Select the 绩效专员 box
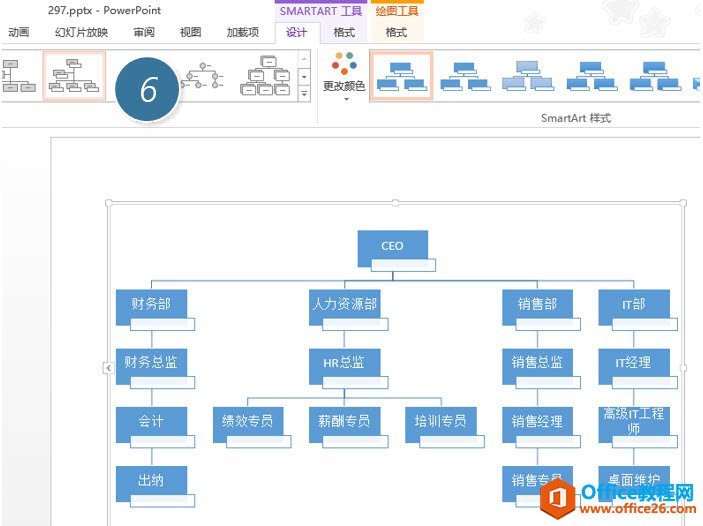Image resolution: width=703 pixels, height=526 pixels. [x=247, y=421]
